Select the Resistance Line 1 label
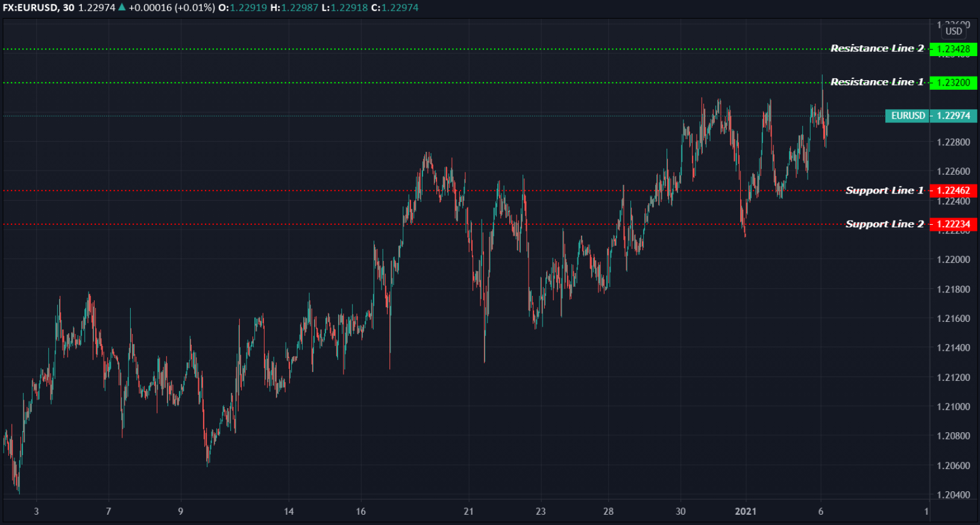 click(877, 82)
